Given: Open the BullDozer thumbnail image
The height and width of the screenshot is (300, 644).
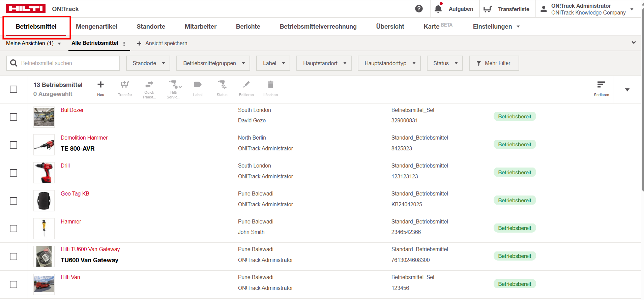Looking at the screenshot, I should [44, 117].
